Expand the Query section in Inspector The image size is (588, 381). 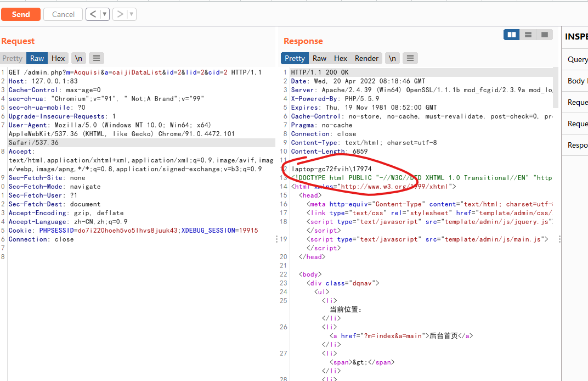point(575,59)
